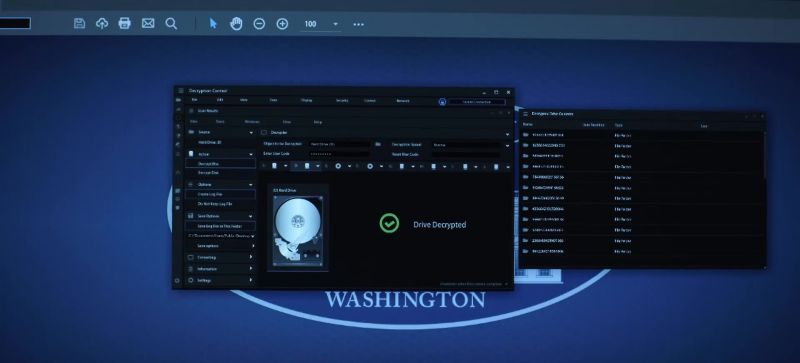This screenshot has width=800, height=363.
Task: Sort files by the Date Modified column header
Action: [x=594, y=125]
